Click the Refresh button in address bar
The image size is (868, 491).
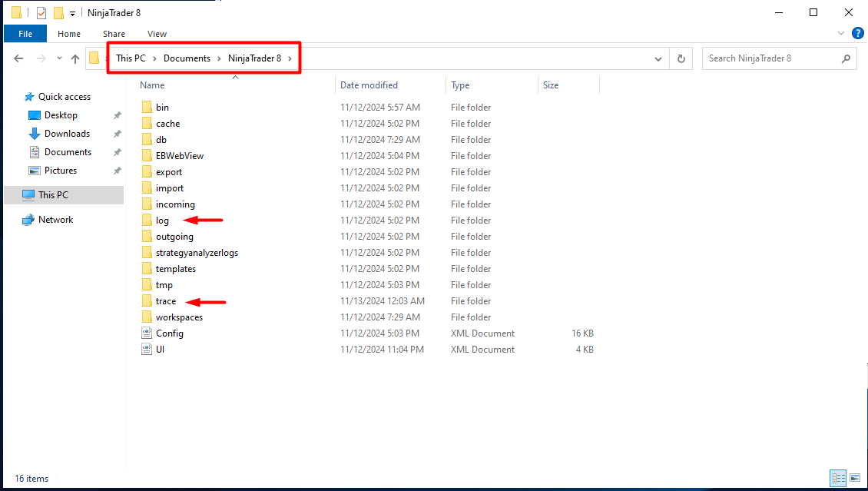(x=681, y=58)
